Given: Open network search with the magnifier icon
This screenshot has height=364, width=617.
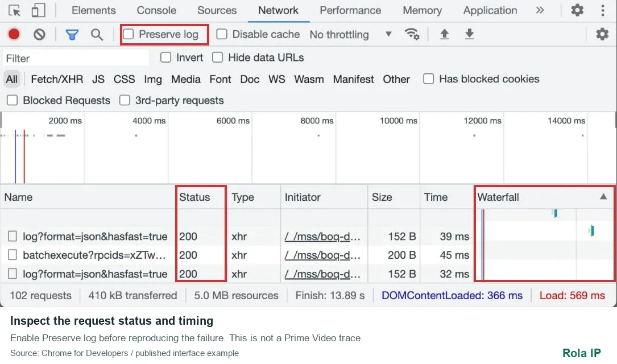Looking at the screenshot, I should coord(97,35).
